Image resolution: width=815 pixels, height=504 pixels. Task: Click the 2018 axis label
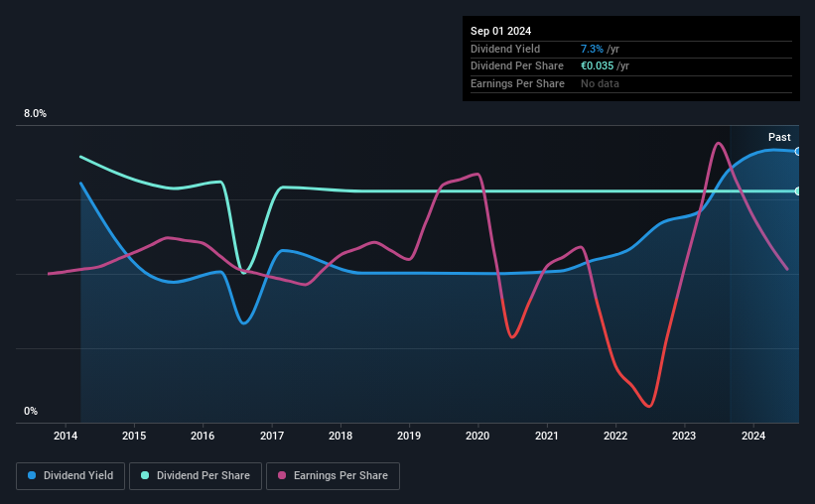coord(340,436)
